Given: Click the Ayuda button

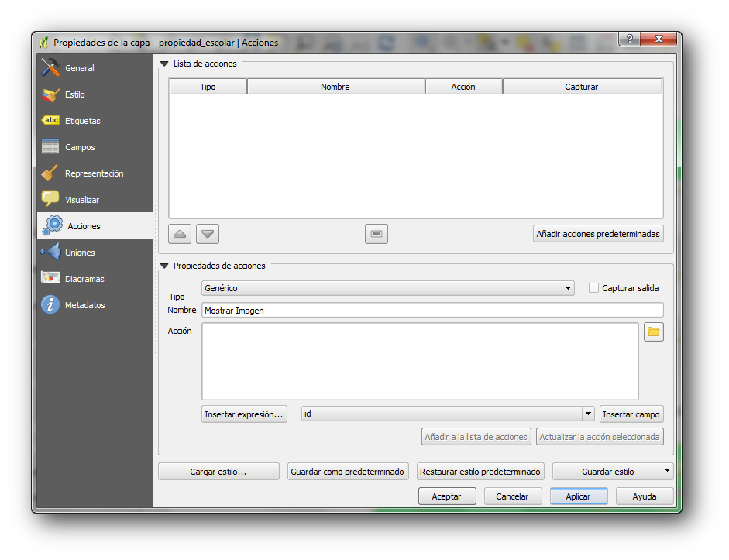Looking at the screenshot, I should tap(645, 496).
